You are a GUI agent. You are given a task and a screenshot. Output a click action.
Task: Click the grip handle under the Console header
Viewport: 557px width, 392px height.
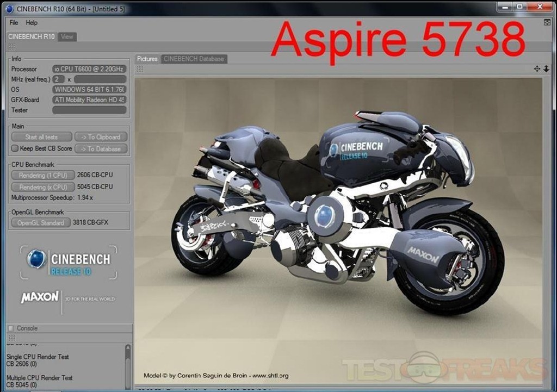(x=11, y=338)
